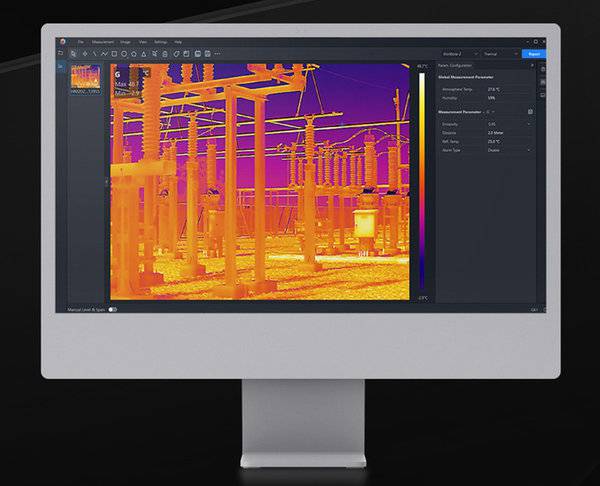
Task: Select the rectangle measurement tool
Action: coord(114,53)
